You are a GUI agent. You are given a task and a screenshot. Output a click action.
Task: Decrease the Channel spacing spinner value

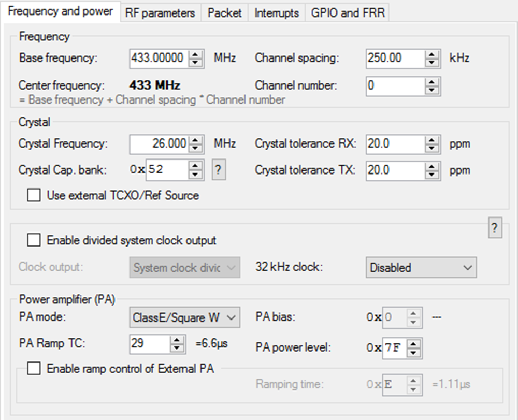[x=432, y=63]
